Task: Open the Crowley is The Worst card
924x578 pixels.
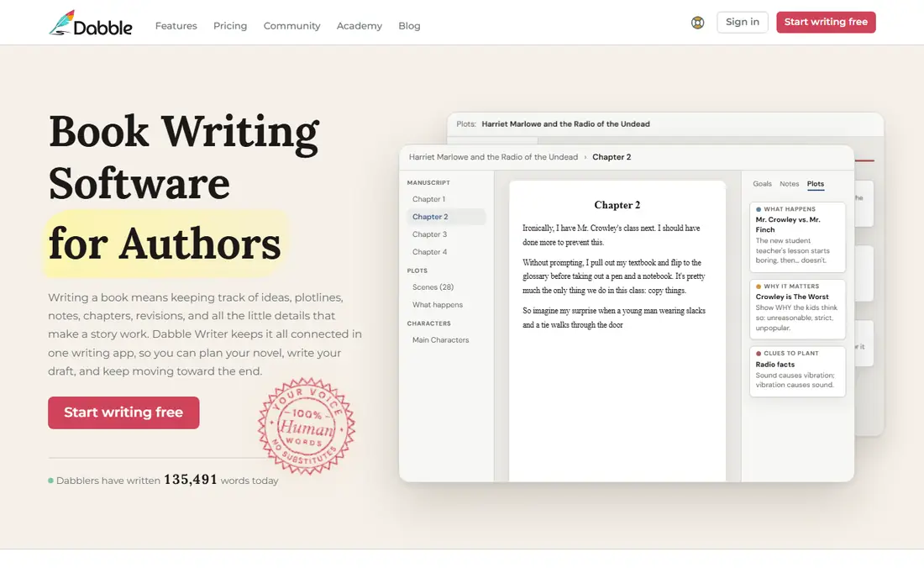Action: tap(797, 309)
